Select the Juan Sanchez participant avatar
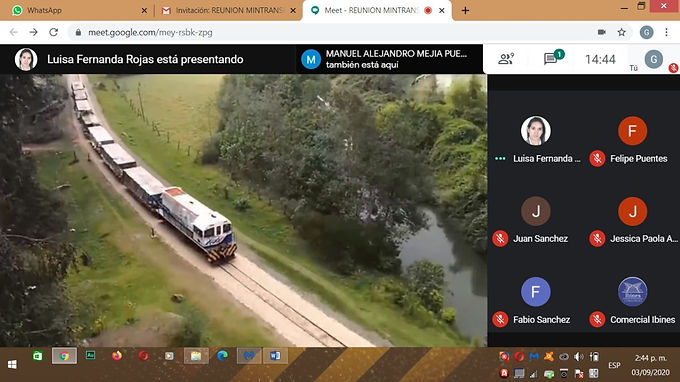The width and height of the screenshot is (680, 382). click(536, 211)
